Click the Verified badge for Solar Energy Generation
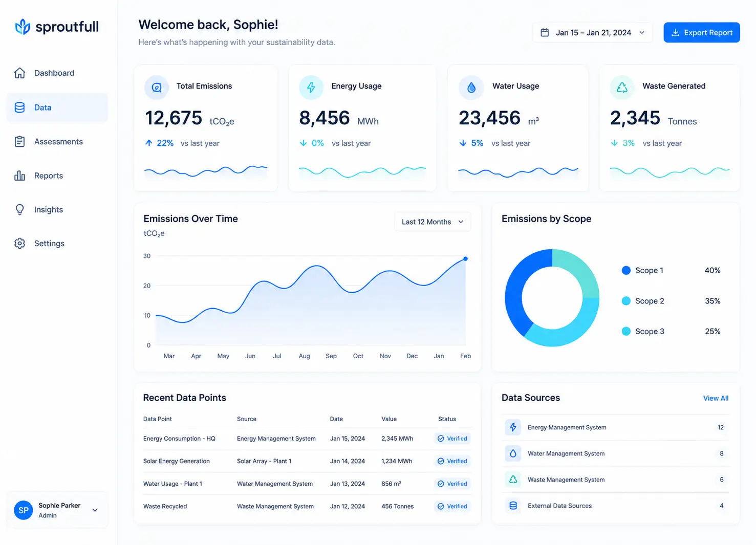This screenshot has height=545, width=756. pyautogui.click(x=452, y=461)
